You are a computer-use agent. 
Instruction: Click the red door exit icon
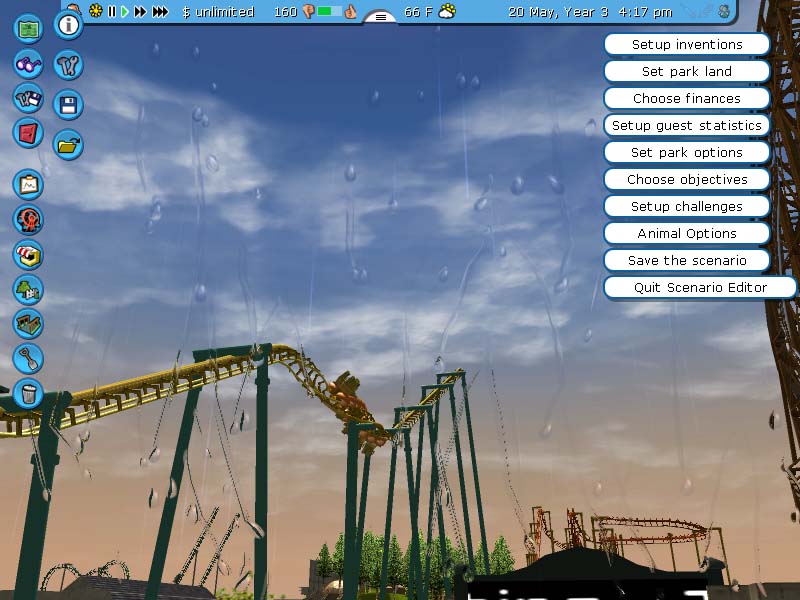coord(28,133)
